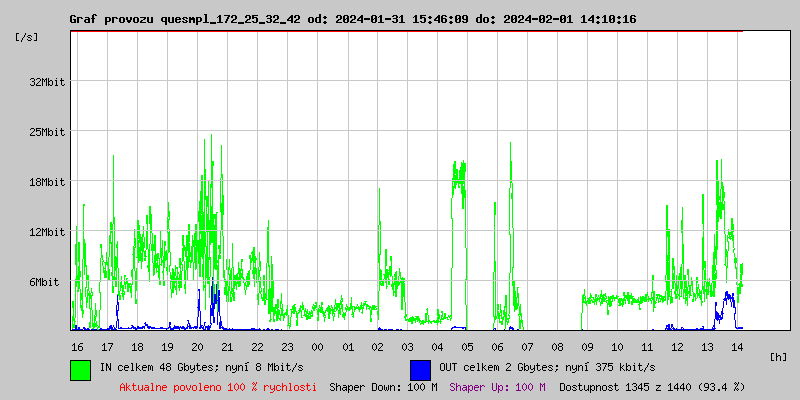This screenshot has width=800, height=400.
Task: Click the purple 'Shaper Up: 100 M' label
Action: pos(497,386)
